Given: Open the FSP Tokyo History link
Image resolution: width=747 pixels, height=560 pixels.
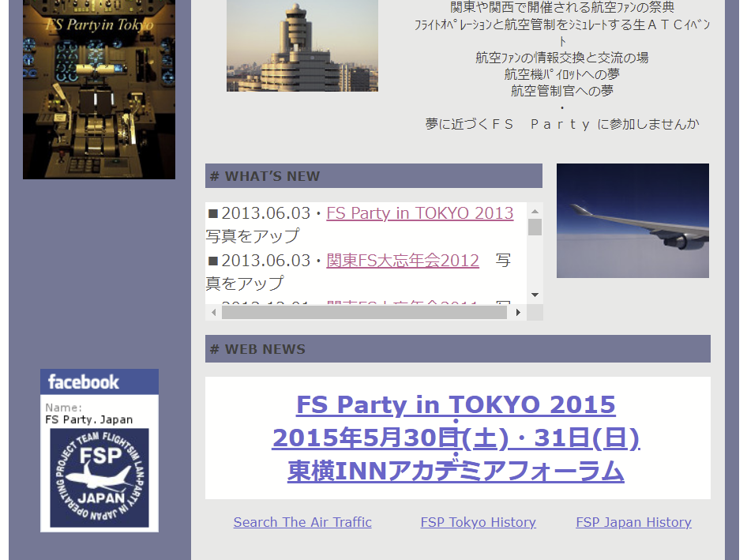Looking at the screenshot, I should (479, 522).
